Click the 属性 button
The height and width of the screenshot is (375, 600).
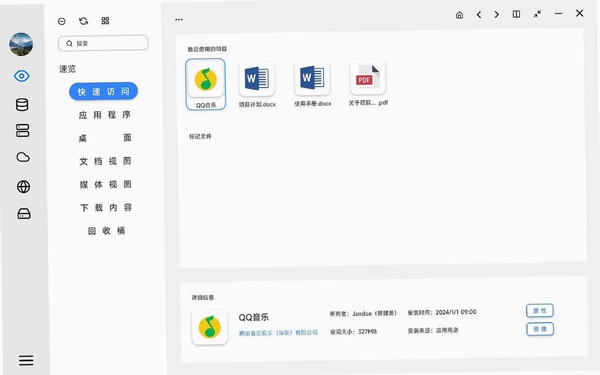click(540, 310)
